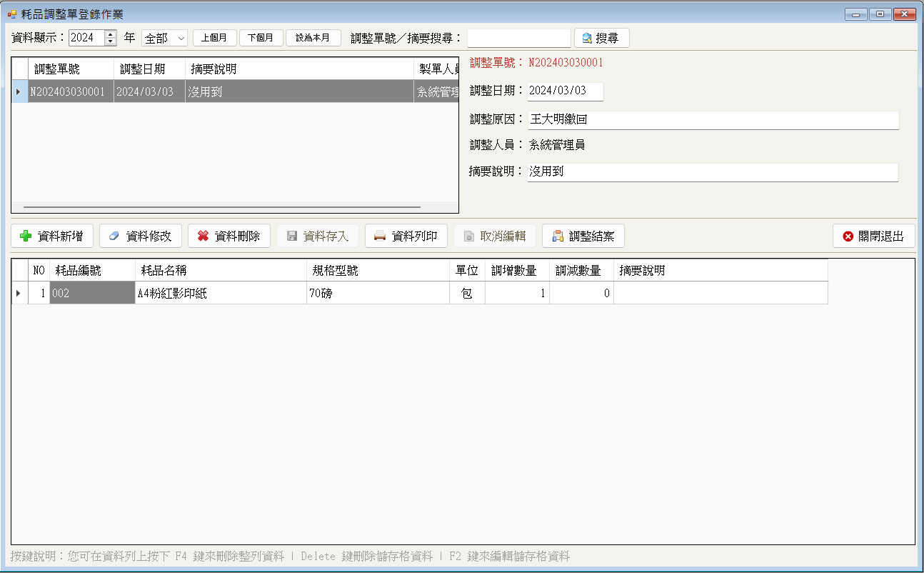The width and height of the screenshot is (924, 573).
Task: Click the printer icon 資料列印 button
Action: tap(406, 236)
